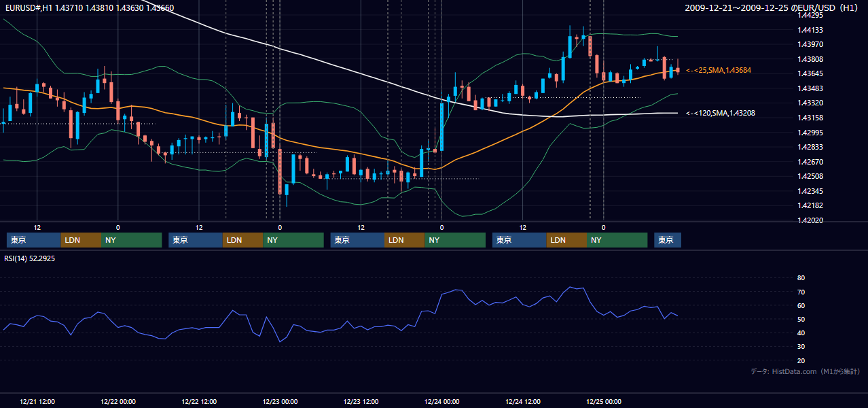Click the HistData.com data source note
This screenshot has height=408, width=868.
806,371
